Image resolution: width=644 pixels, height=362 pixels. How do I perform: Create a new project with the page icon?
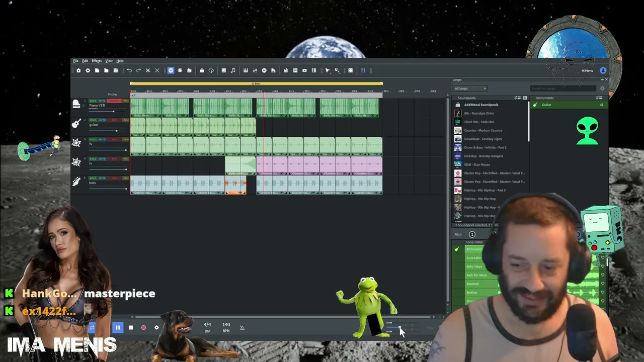click(x=97, y=70)
